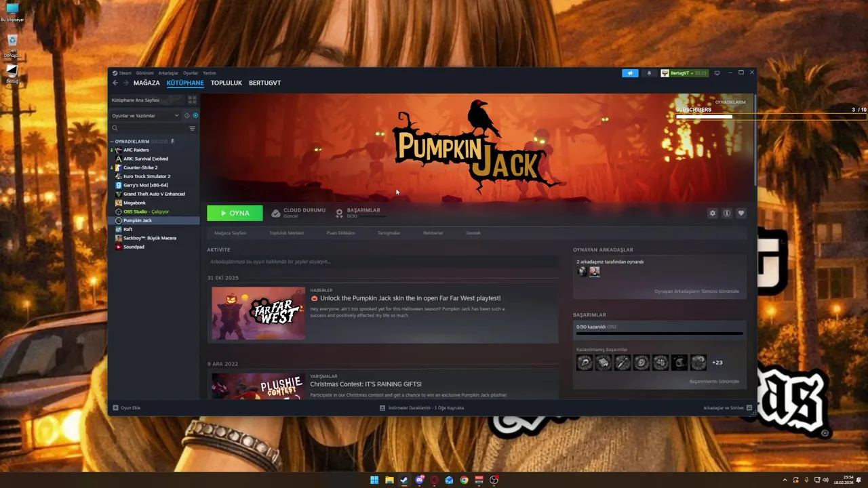The height and width of the screenshot is (488, 868).
Task: Toggle the ready-to-play filter icon
Action: [x=195, y=115]
